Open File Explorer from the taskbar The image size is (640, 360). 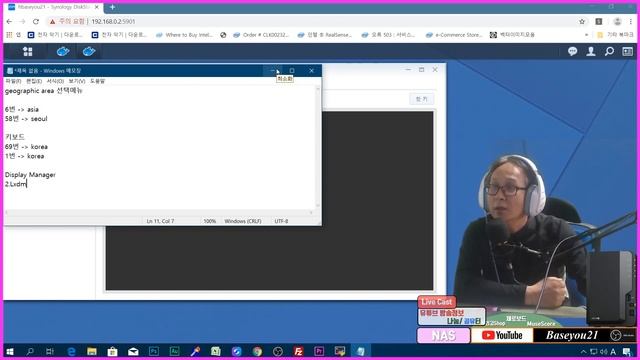pos(92,351)
